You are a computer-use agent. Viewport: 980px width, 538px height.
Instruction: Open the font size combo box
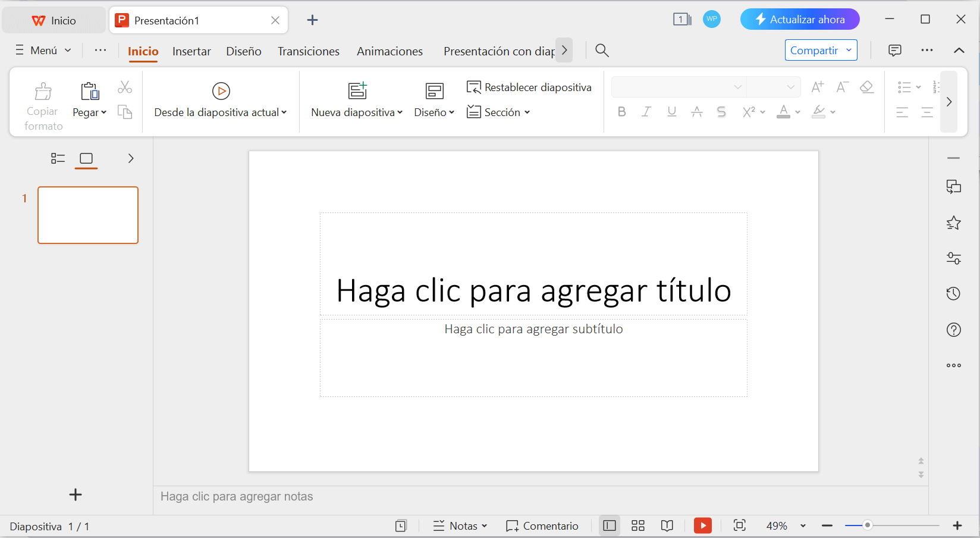[x=774, y=87]
